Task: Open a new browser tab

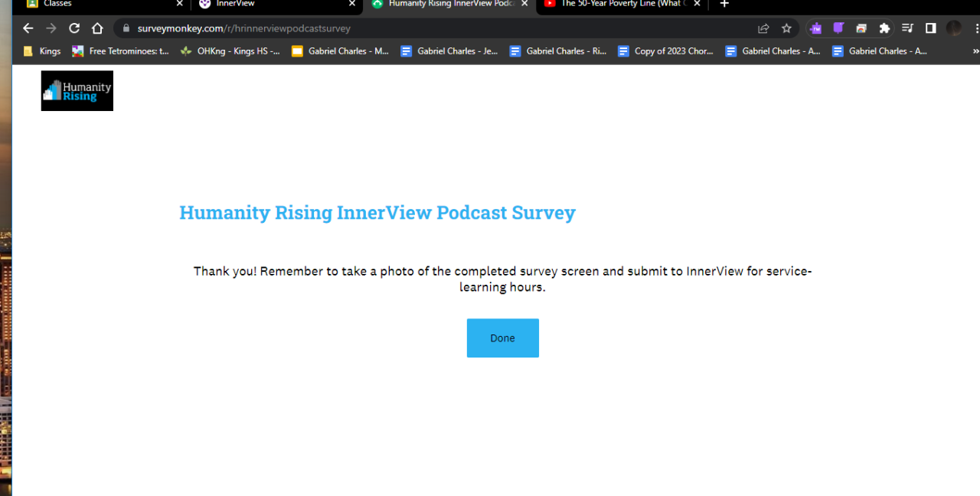Action: click(724, 4)
